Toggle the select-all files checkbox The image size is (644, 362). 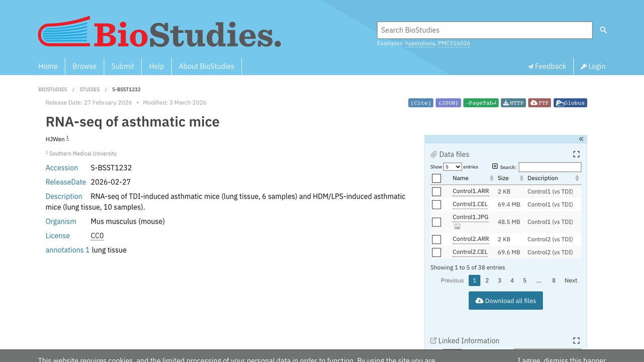436,178
